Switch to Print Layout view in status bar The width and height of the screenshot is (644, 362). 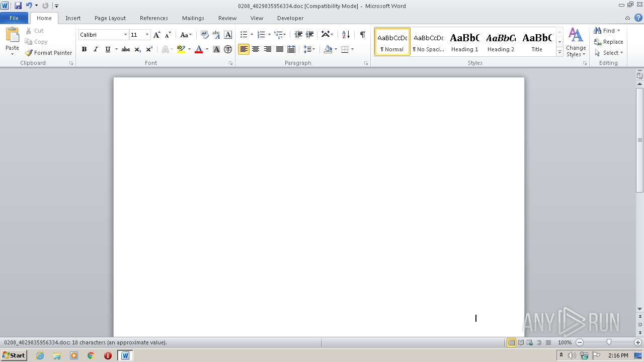point(511,342)
